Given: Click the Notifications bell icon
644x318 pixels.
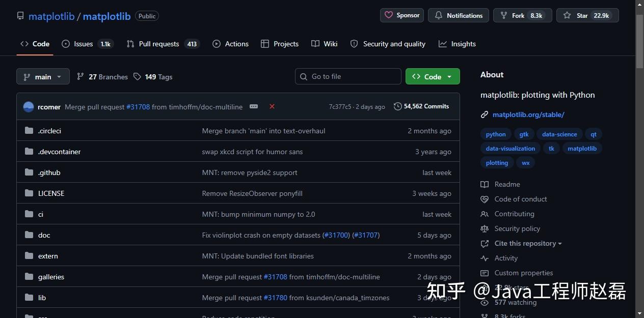Looking at the screenshot, I should pos(438,16).
